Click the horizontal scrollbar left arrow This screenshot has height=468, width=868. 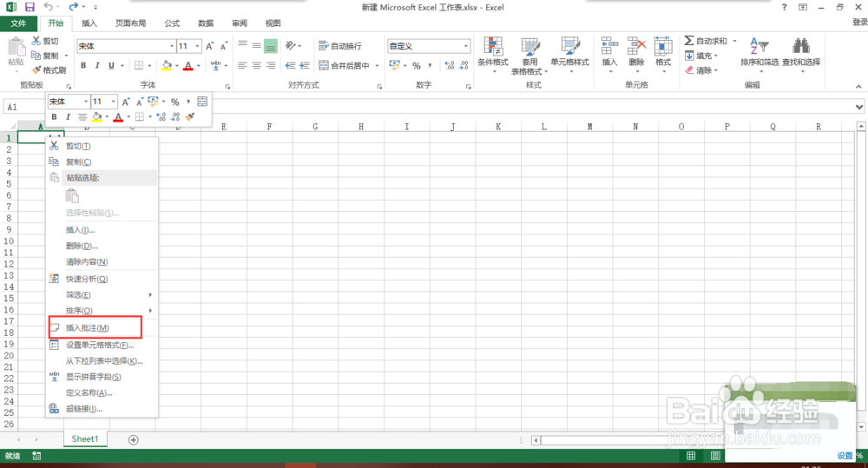[536, 440]
